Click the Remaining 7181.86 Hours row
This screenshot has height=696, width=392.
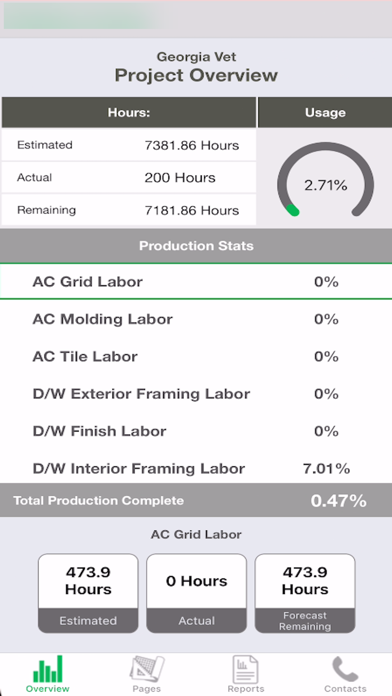click(x=129, y=210)
